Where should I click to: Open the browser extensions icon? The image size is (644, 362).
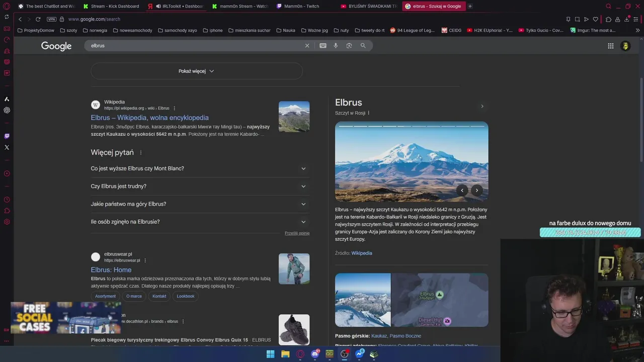[608, 19]
